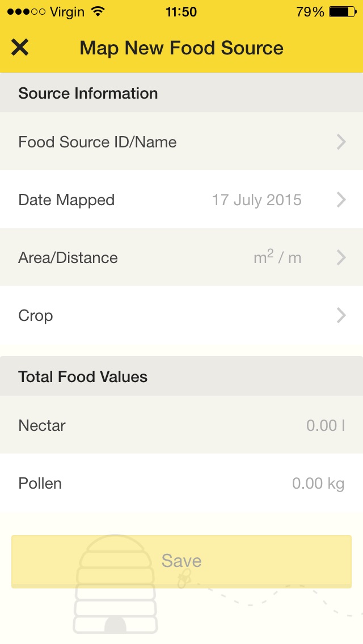Tap the Total Food Values header
363x644 pixels.
point(181,376)
